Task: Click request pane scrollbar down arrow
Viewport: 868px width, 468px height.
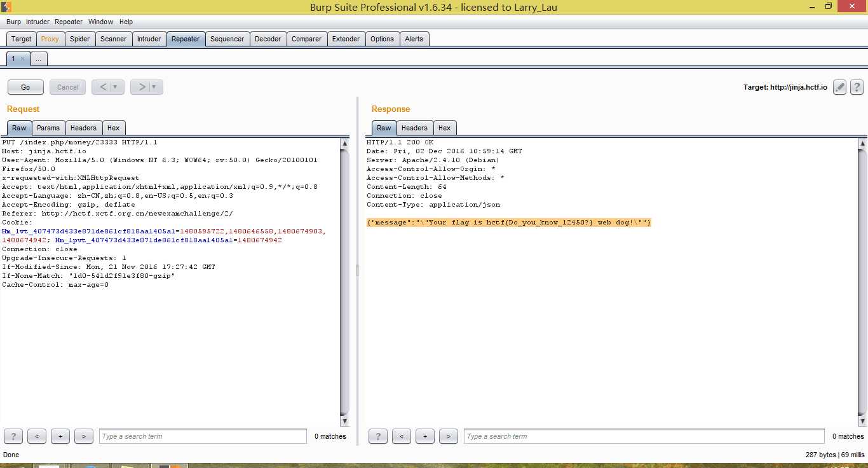Action: coord(345,421)
